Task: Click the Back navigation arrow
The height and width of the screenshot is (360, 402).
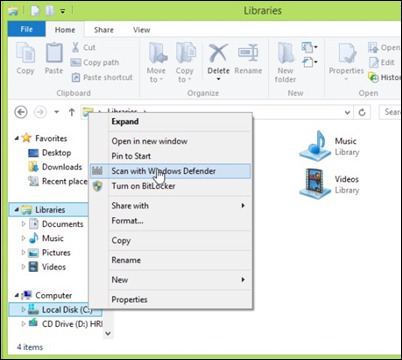Action: [21, 112]
